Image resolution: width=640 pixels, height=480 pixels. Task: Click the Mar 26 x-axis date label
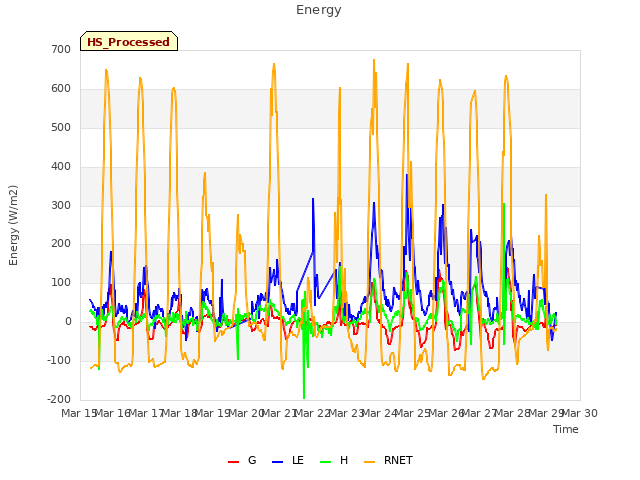click(446, 413)
